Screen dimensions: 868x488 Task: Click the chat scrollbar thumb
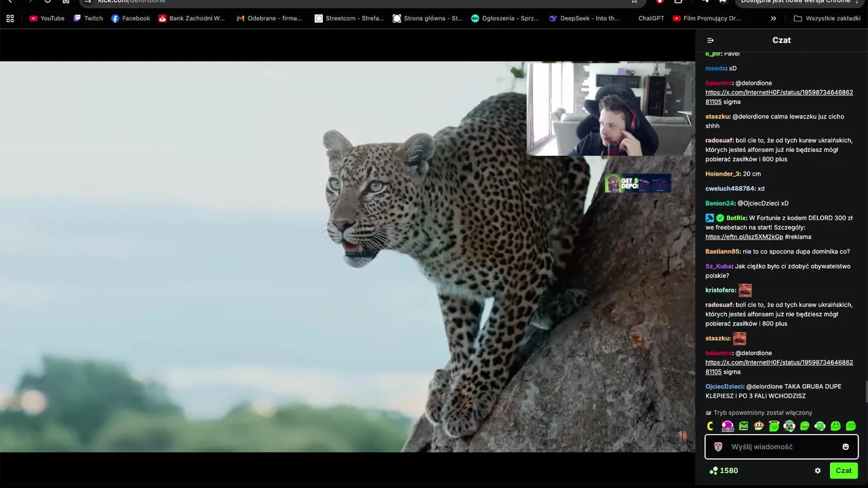(x=866, y=392)
